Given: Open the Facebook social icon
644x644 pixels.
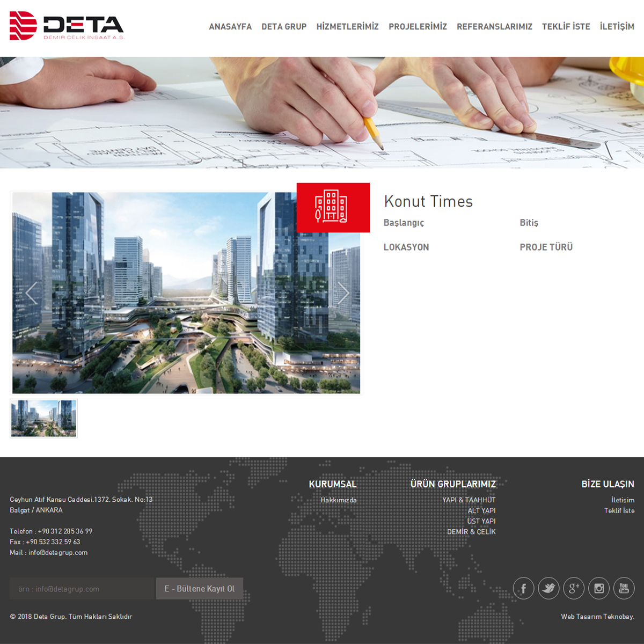Looking at the screenshot, I should click(523, 588).
